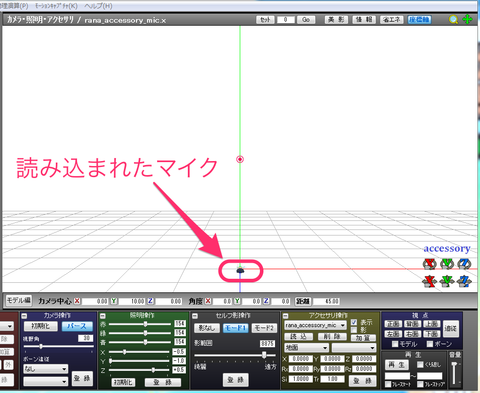Click blue Z label beside 角度
480x393 pixels.
(266, 301)
